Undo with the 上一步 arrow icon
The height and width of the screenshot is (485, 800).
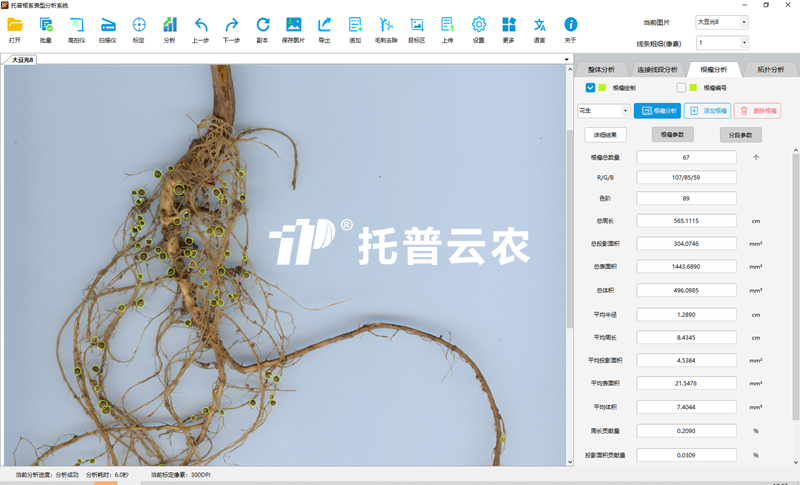(x=201, y=25)
